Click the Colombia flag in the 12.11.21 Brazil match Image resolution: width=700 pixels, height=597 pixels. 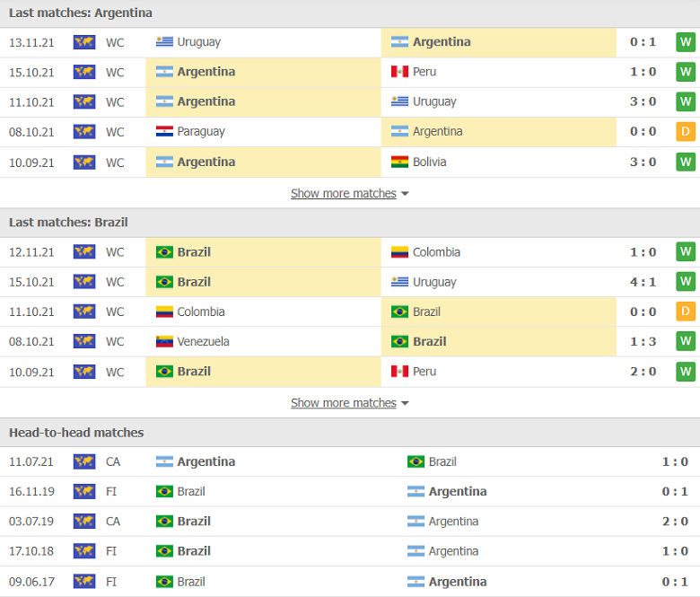(x=399, y=252)
